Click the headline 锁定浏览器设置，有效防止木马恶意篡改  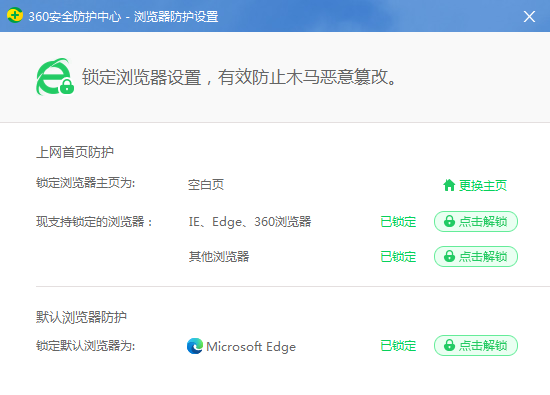pos(240,77)
